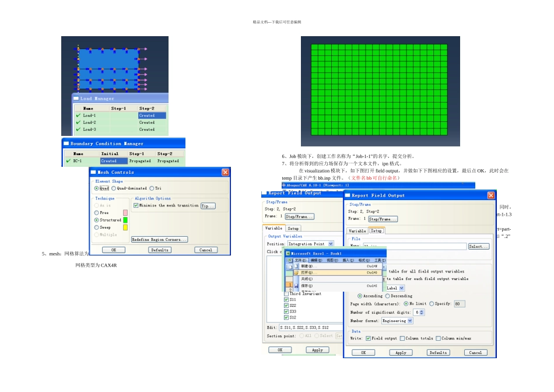This screenshot has width=554, height=392.
Task: Open the 编辑 menu in Excel
Action: point(316,260)
